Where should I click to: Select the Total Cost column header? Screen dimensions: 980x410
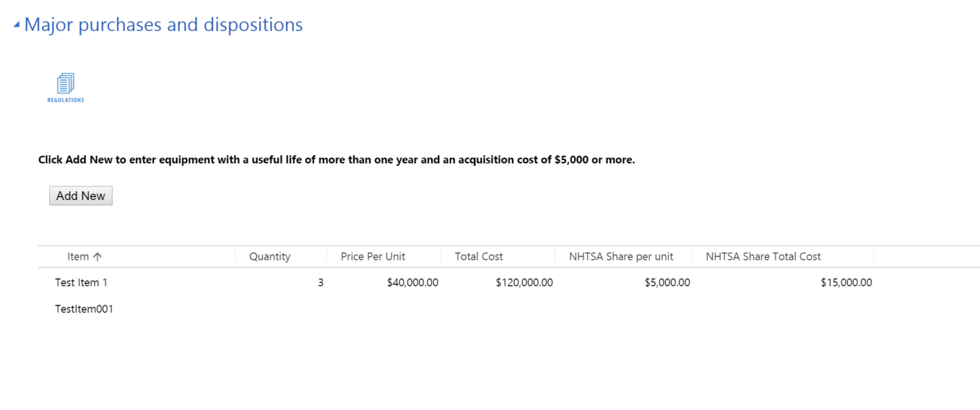pyautogui.click(x=479, y=257)
